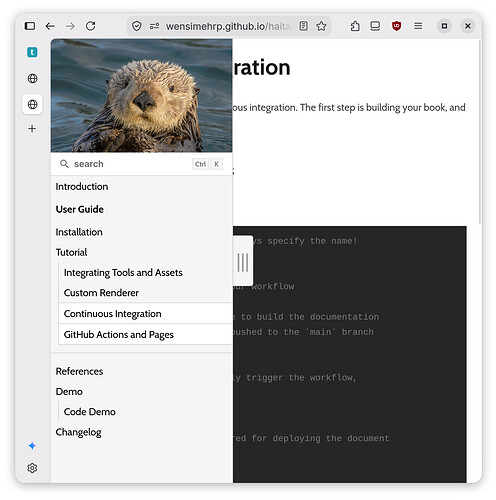
Task: Open the Changelog page
Action: [x=78, y=432]
